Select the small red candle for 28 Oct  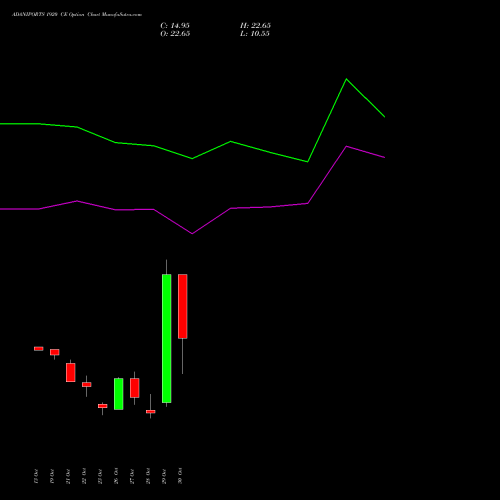click(x=151, y=412)
